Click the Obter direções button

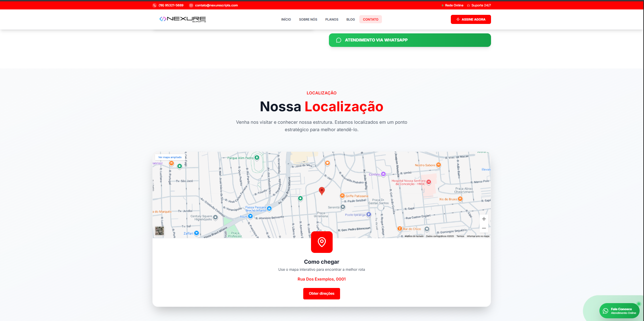(x=321, y=294)
